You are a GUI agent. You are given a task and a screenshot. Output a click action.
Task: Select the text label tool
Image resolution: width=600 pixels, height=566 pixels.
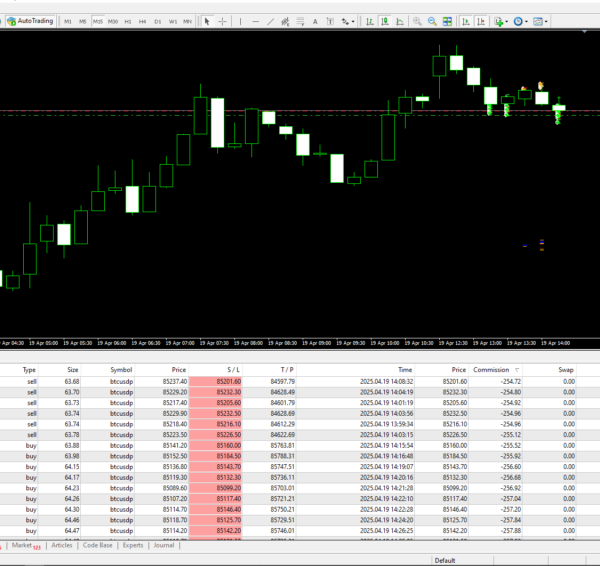point(315,21)
